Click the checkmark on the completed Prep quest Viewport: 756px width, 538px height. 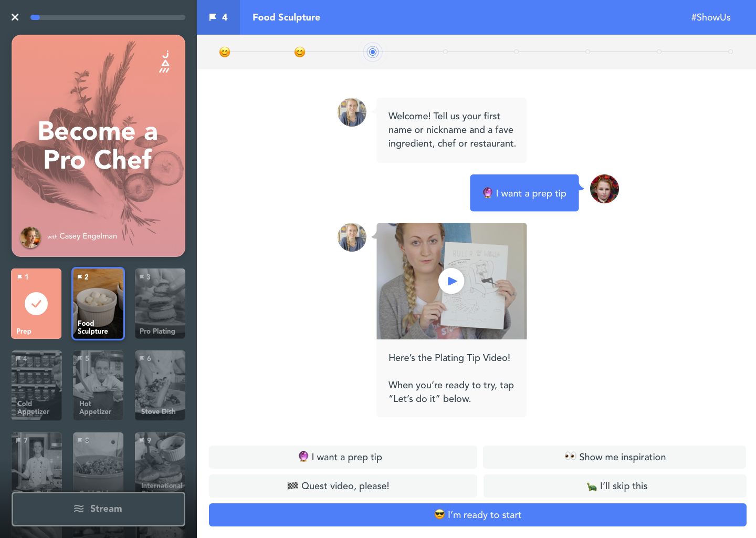tap(36, 304)
